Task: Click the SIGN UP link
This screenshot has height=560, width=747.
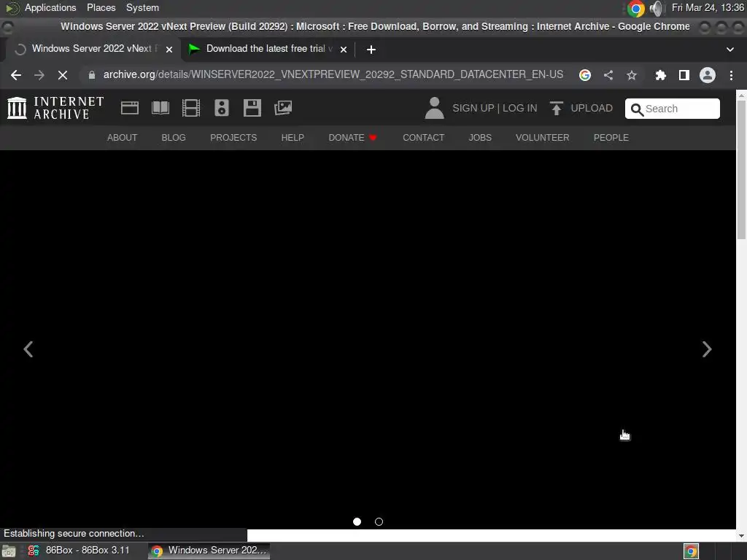Action: 473,108
